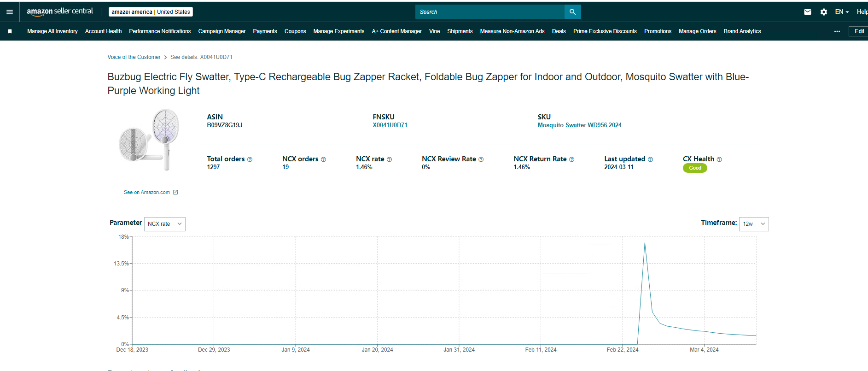Open Measure Non-Amazon Ads
Screen dimensions: 868x371
pyautogui.click(x=512, y=31)
